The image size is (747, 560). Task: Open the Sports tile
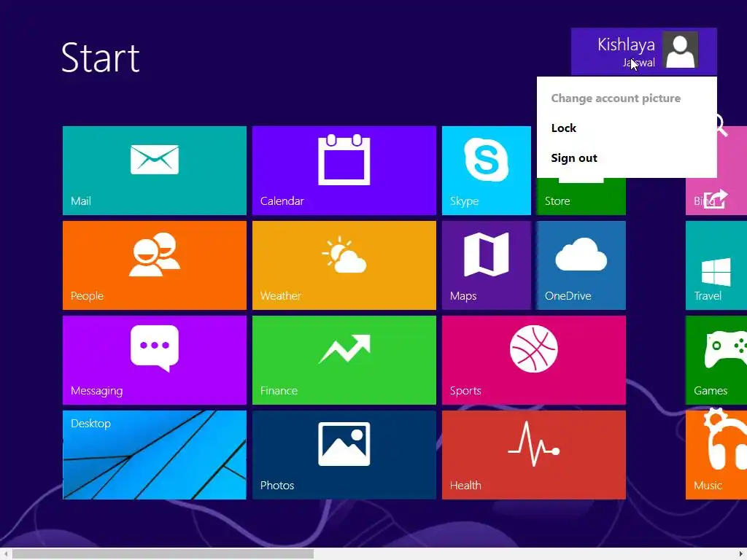click(x=533, y=360)
